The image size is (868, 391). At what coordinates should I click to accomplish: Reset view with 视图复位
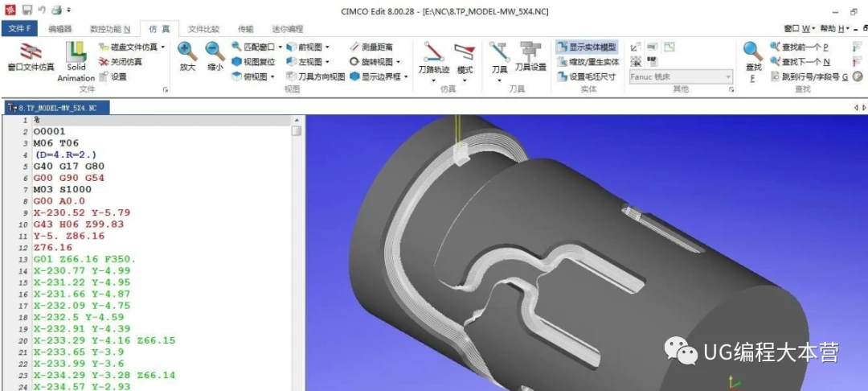(253, 62)
